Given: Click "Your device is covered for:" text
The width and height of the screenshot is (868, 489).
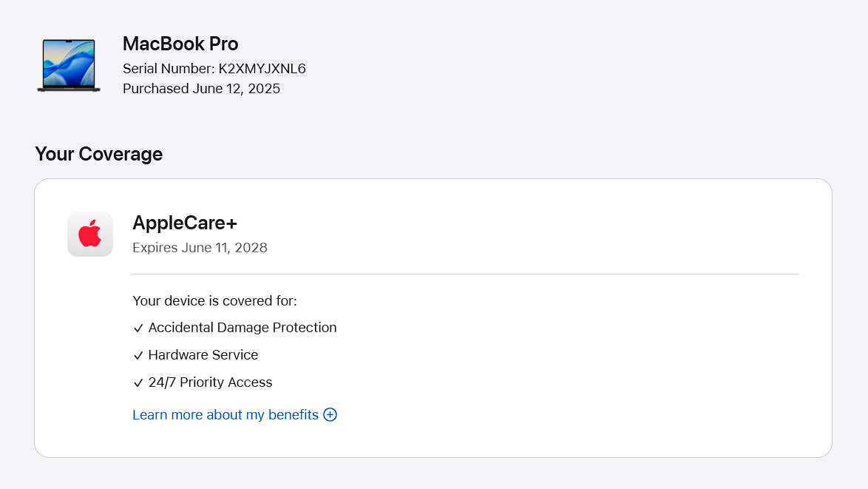Looking at the screenshot, I should 214,301.
